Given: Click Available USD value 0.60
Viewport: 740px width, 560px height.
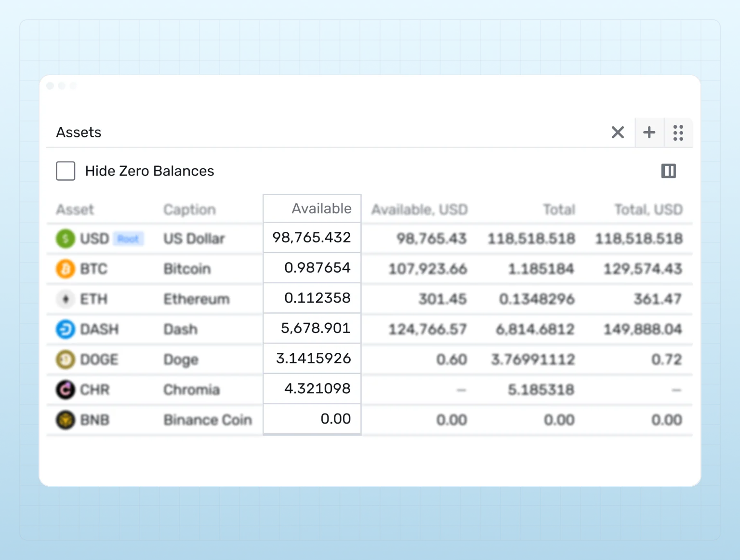Looking at the screenshot, I should (452, 360).
